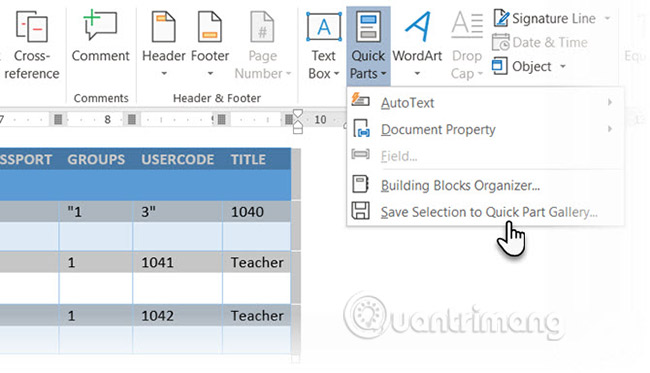Screen dimensions: 650x373
Task: Click the Building Blocks Organizer icon
Action: (360, 184)
